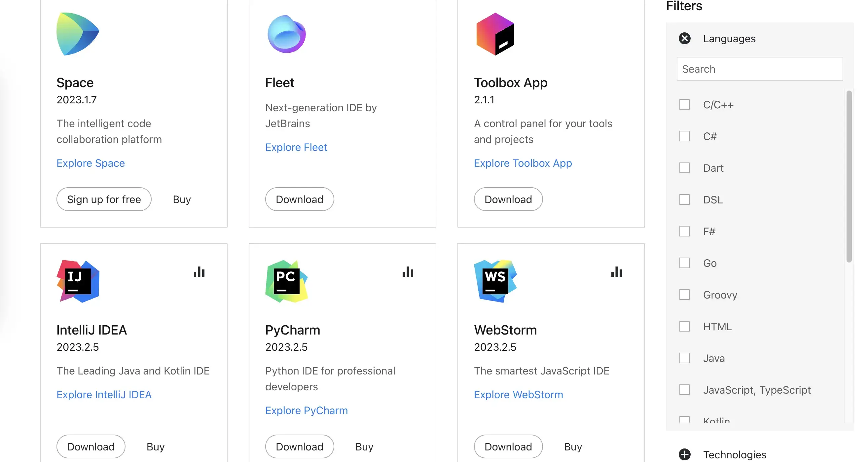This screenshot has width=868, height=462.
Task: Click the Toolbox App cube logo
Action: [x=495, y=34]
